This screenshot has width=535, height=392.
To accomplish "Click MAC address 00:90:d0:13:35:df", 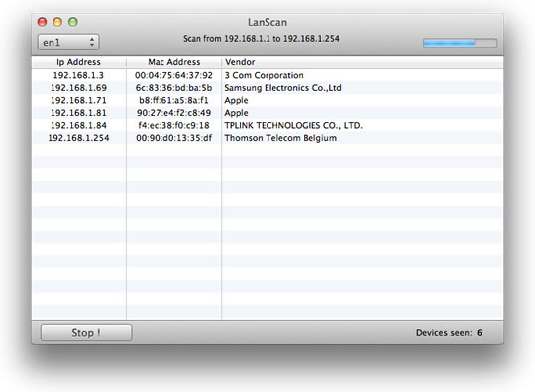I will coord(173,138).
